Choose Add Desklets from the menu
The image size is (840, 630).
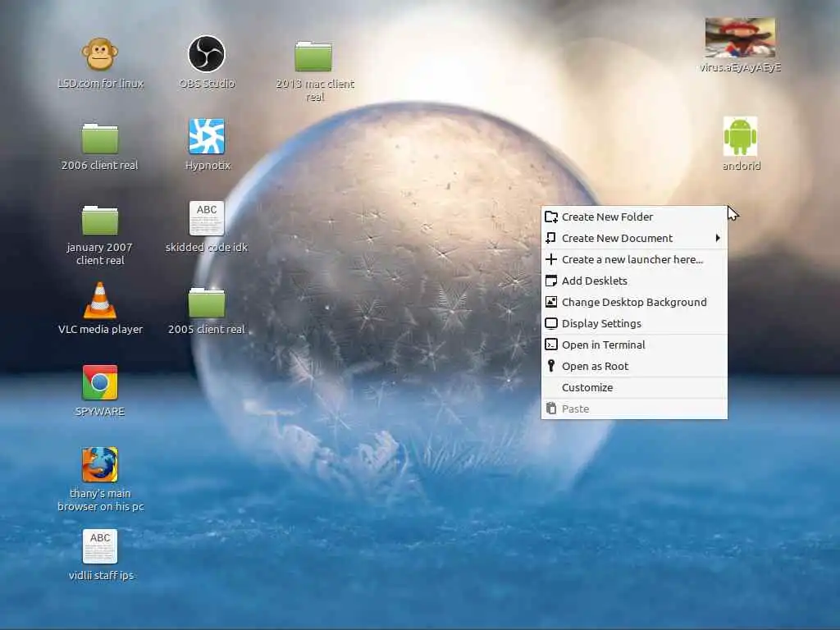(634, 281)
